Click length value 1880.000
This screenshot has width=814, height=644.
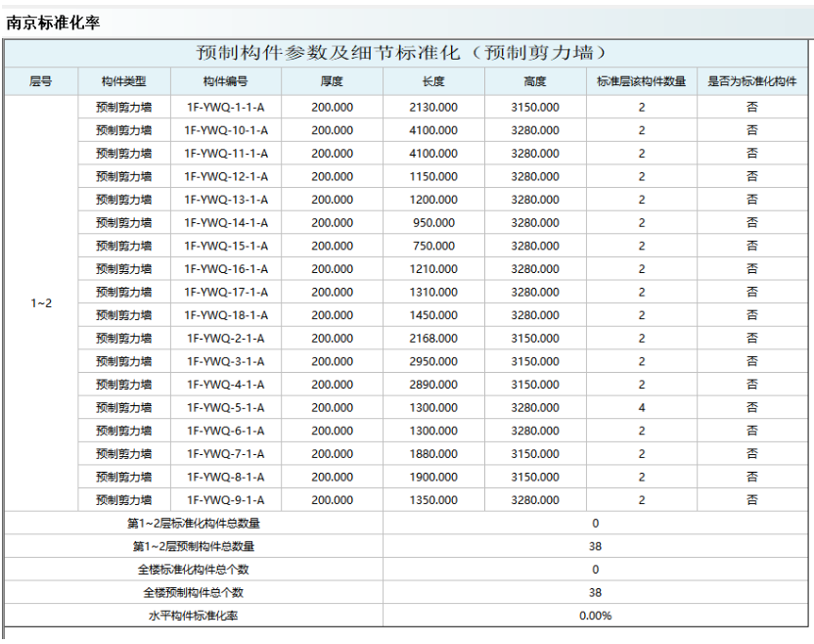(433, 454)
